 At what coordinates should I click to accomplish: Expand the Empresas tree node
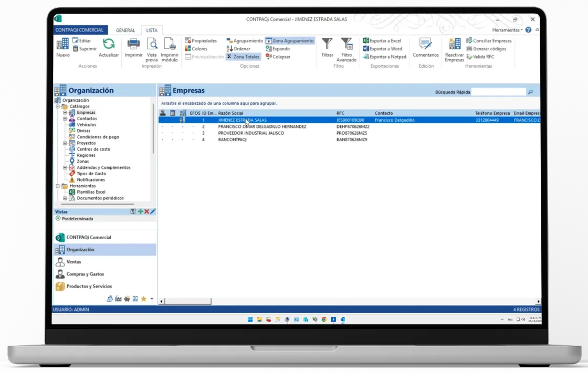65,112
